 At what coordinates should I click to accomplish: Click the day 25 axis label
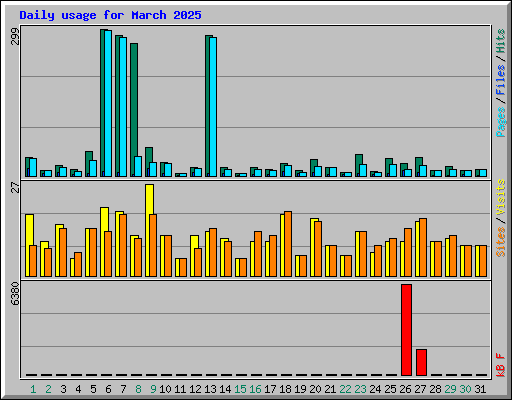(390, 389)
